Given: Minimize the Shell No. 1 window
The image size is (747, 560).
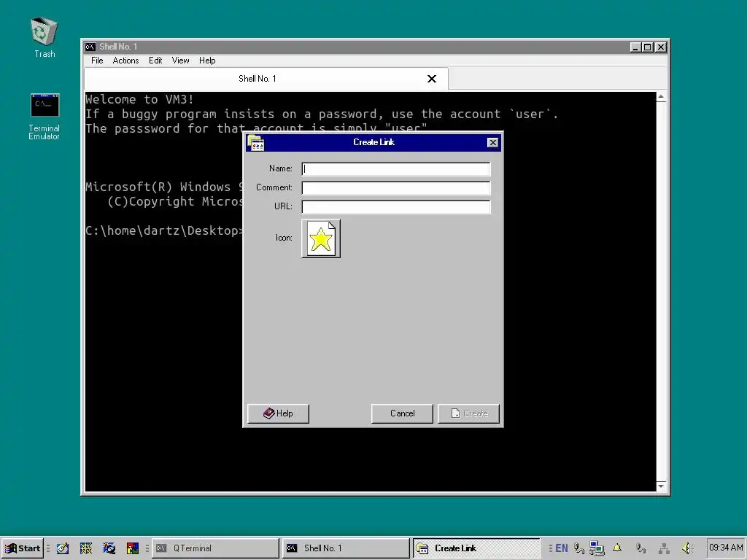Looking at the screenshot, I should point(635,47).
